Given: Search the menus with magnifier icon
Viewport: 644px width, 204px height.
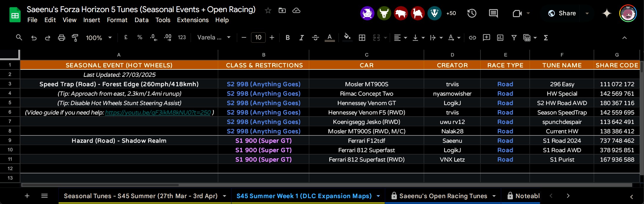Looking at the screenshot, I should tap(19, 38).
